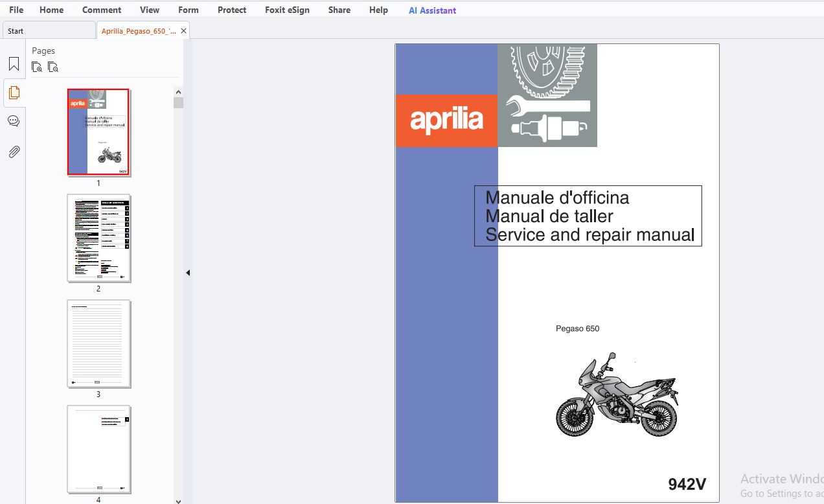The height and width of the screenshot is (504, 824).
Task: Click the 'Pages' panel heading
Action: [43, 51]
